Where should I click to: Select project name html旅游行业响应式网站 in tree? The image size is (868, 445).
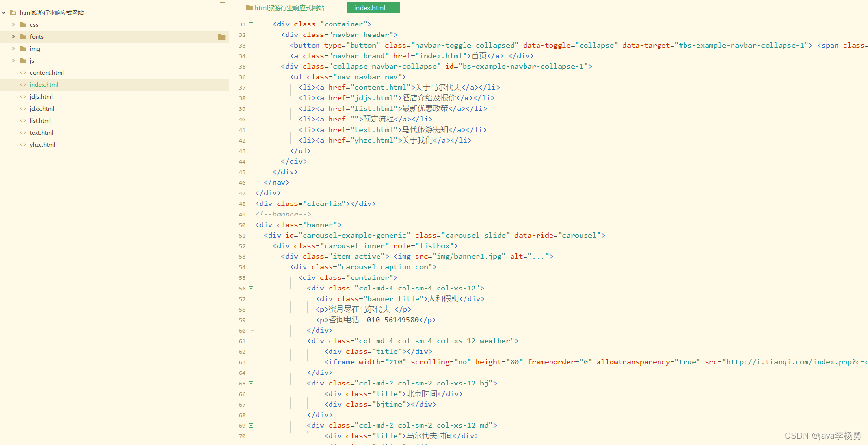coord(51,13)
